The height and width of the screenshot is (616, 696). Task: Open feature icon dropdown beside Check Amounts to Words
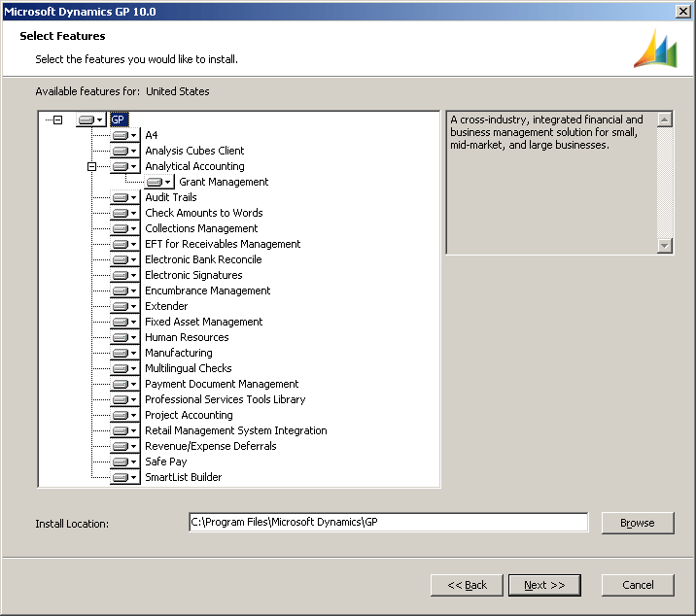point(125,213)
